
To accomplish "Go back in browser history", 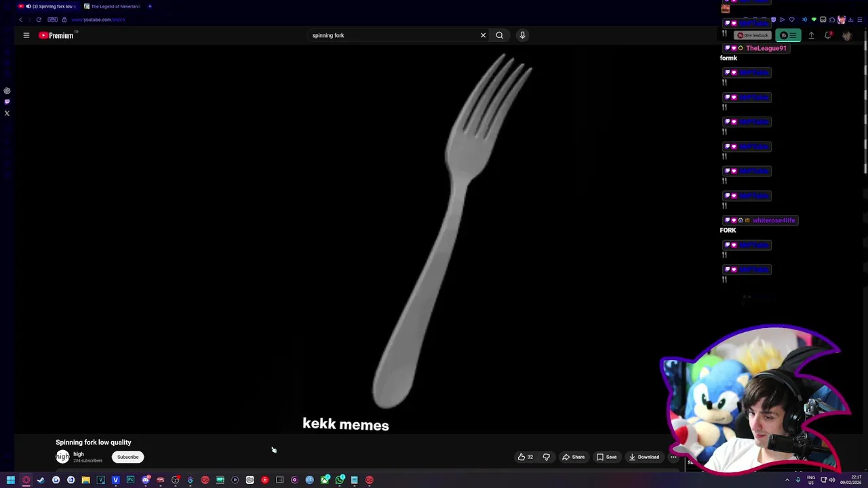I will 20,20.
